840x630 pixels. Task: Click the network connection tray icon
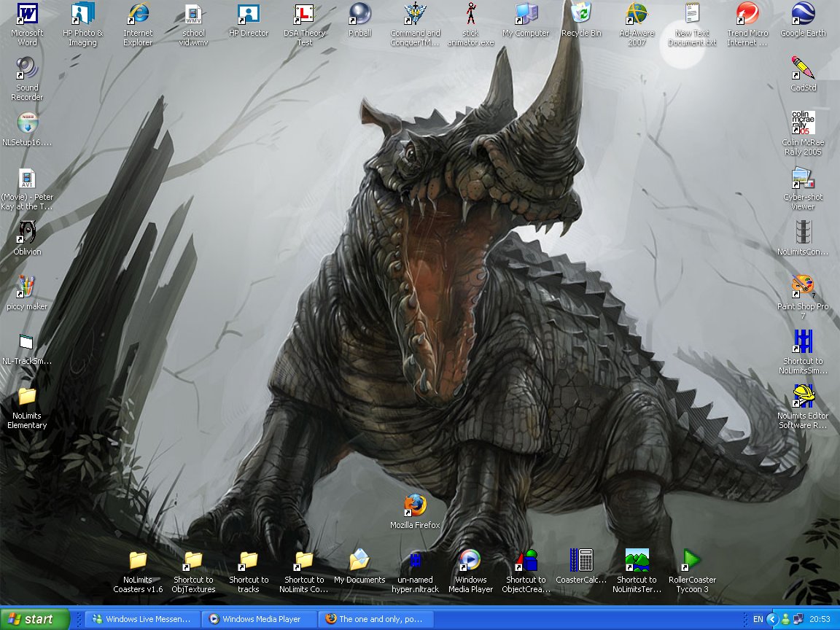pos(798,619)
